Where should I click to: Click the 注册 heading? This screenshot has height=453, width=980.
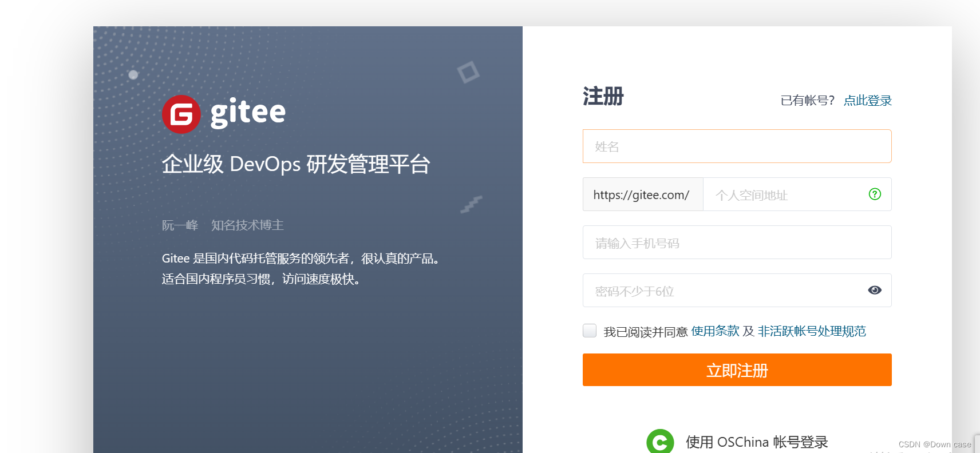pyautogui.click(x=603, y=96)
